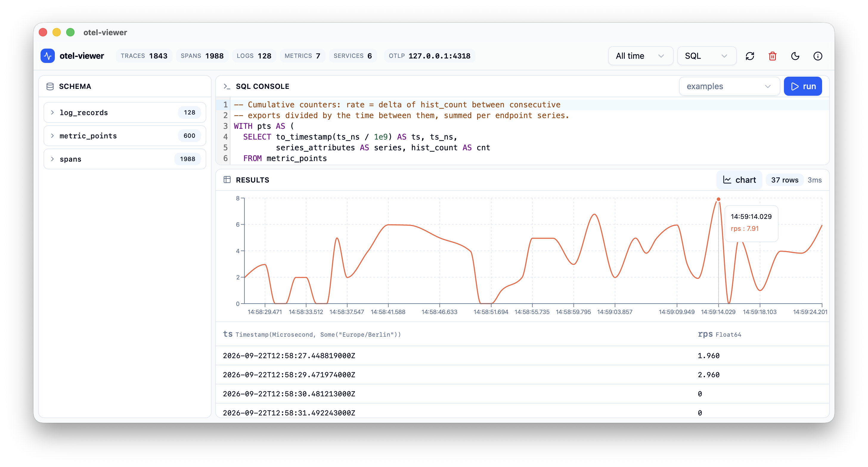Expand the spans table
The width and height of the screenshot is (868, 467).
pyautogui.click(x=125, y=159)
